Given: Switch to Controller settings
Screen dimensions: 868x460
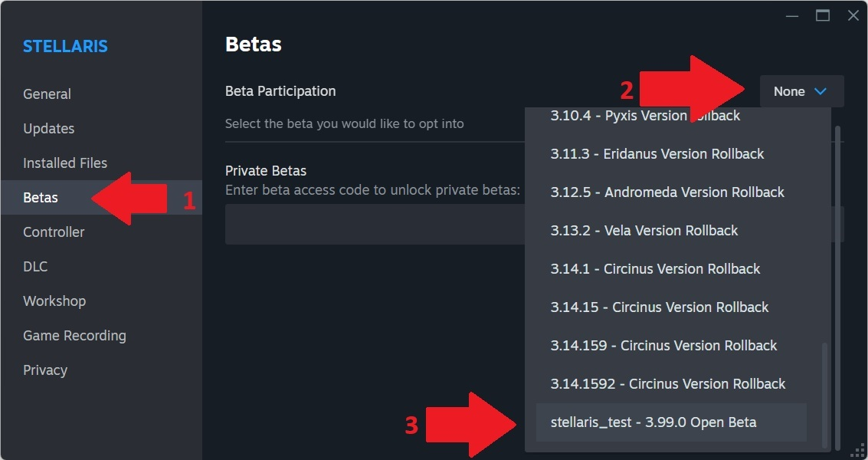Looking at the screenshot, I should tap(54, 232).
